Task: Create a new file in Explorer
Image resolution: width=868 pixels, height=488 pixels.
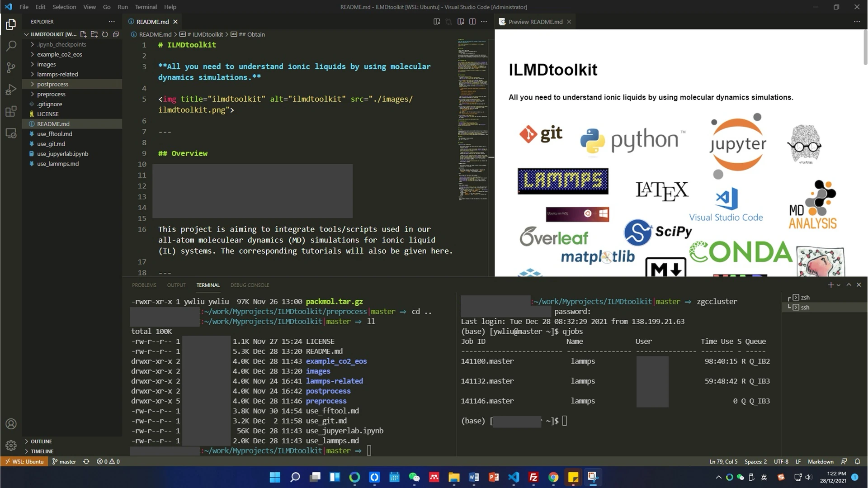Action: (83, 34)
